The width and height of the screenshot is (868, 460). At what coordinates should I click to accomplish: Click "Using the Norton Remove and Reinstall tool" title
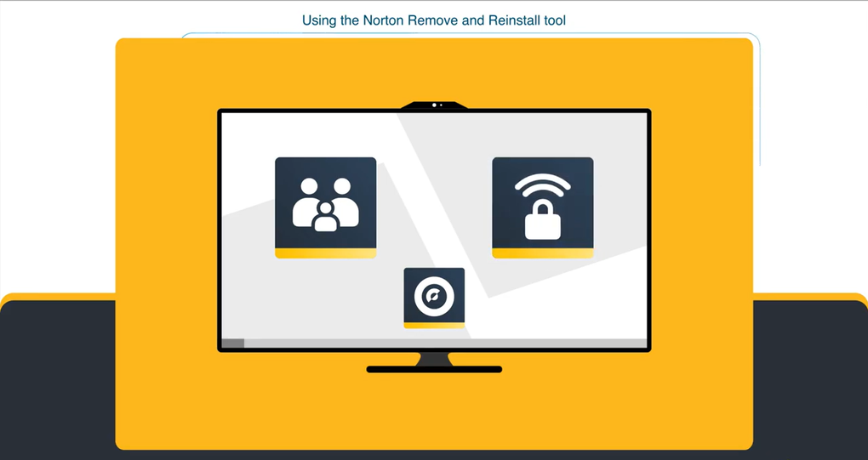[x=434, y=20]
